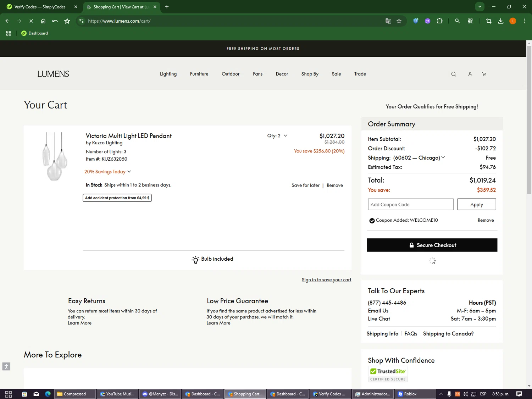Go to browser home page icon

click(43, 21)
